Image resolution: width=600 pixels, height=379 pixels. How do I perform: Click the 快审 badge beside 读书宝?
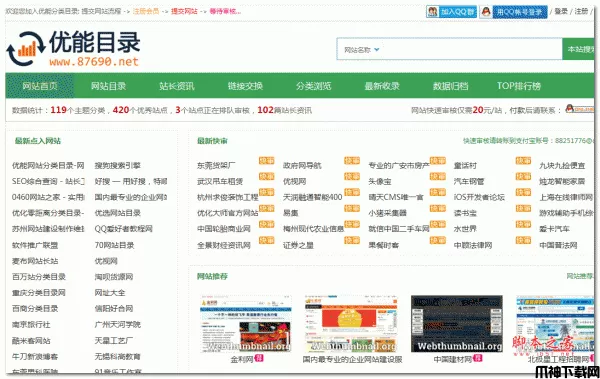pos(523,208)
